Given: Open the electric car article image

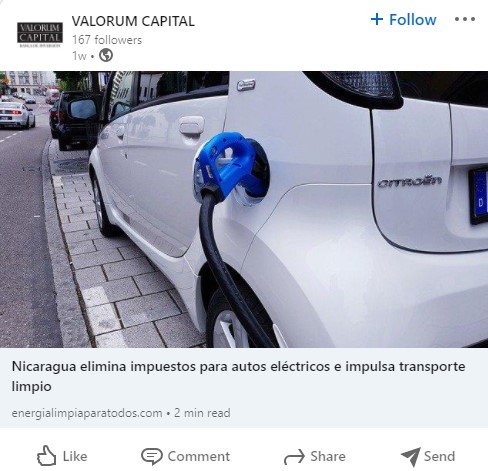Looking at the screenshot, I should click(x=244, y=209).
